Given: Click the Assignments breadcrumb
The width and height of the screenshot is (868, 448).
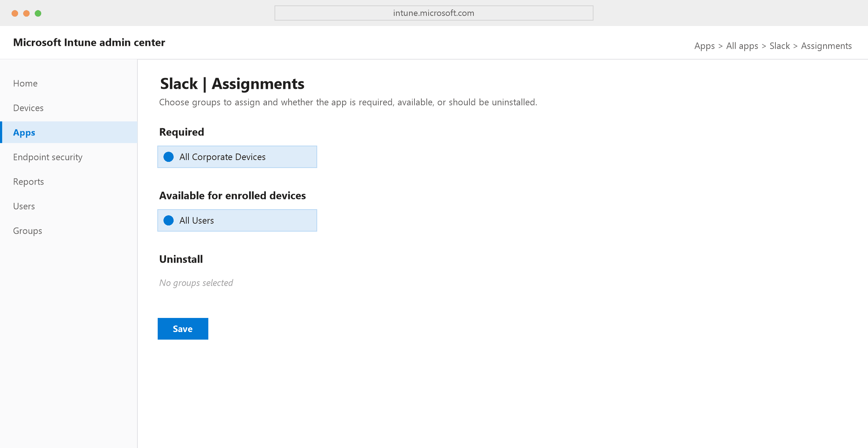Looking at the screenshot, I should [826, 46].
